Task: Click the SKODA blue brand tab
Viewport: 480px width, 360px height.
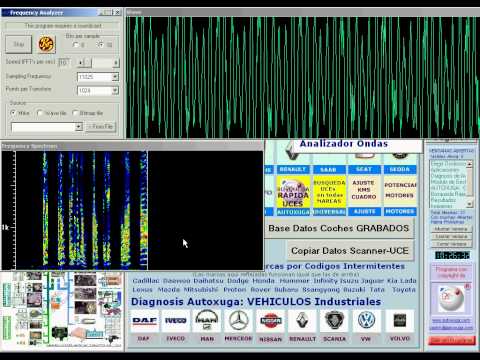Action: [400, 169]
